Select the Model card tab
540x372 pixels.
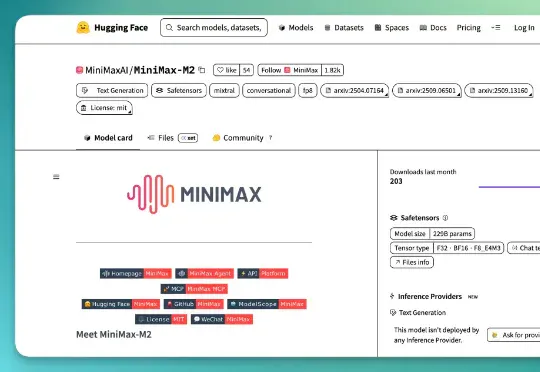(x=108, y=138)
